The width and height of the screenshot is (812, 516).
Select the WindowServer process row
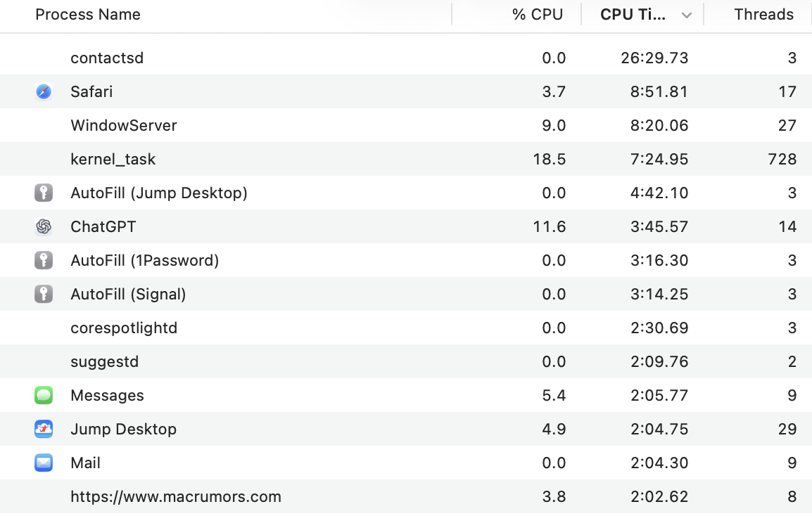(406, 125)
